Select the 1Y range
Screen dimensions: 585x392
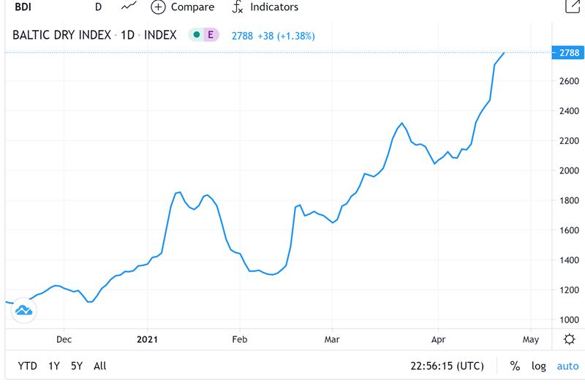pyautogui.click(x=54, y=366)
